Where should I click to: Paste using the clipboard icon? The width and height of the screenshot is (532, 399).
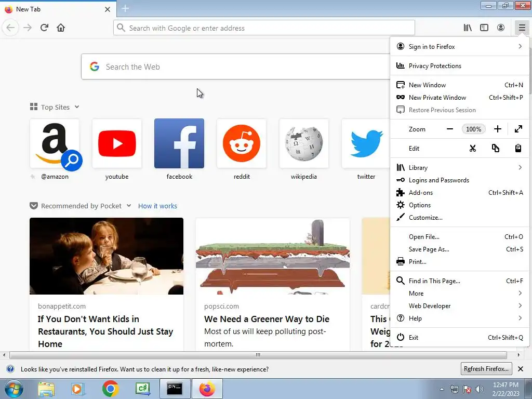pyautogui.click(x=518, y=148)
